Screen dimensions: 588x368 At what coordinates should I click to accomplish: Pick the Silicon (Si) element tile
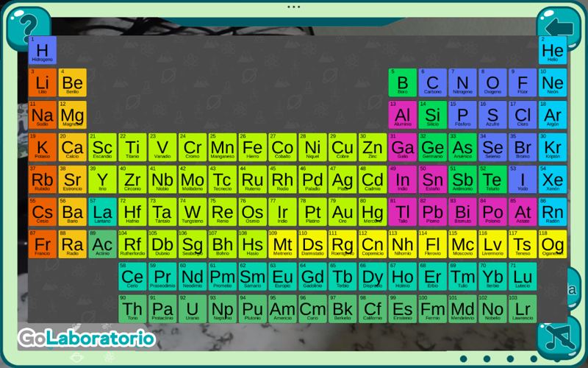432,115
